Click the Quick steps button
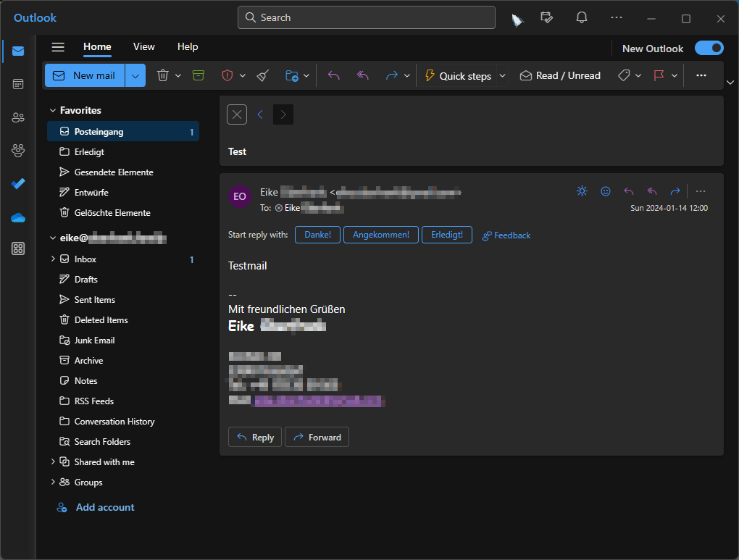Screen dimensions: 739x560 (x=458, y=75)
